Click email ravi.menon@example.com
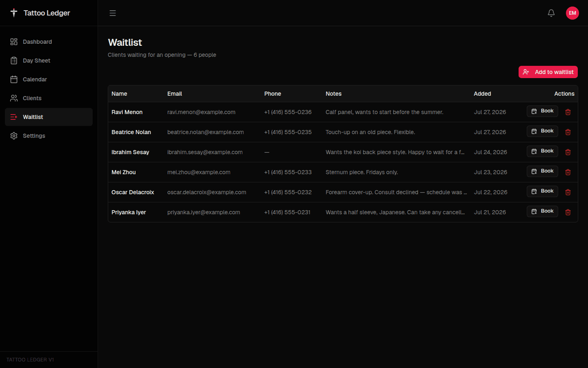Image resolution: width=588 pixels, height=368 pixels. point(201,112)
